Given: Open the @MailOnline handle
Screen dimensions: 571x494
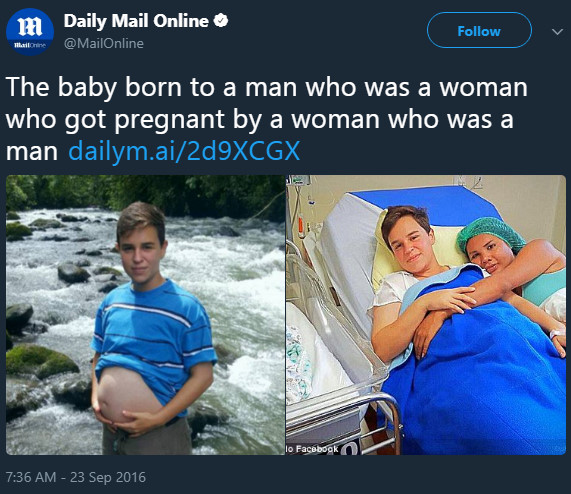Looking at the screenshot, I should 104,44.
